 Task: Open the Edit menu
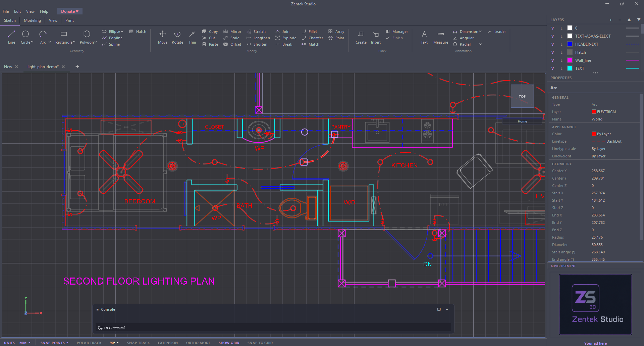[17, 11]
